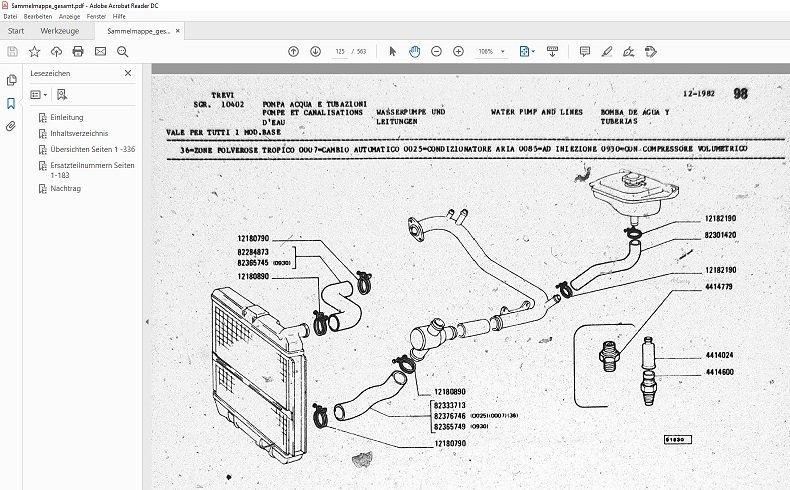790x490 pixels.
Task: Add bookmark star icon in toolbar
Action: (x=34, y=51)
